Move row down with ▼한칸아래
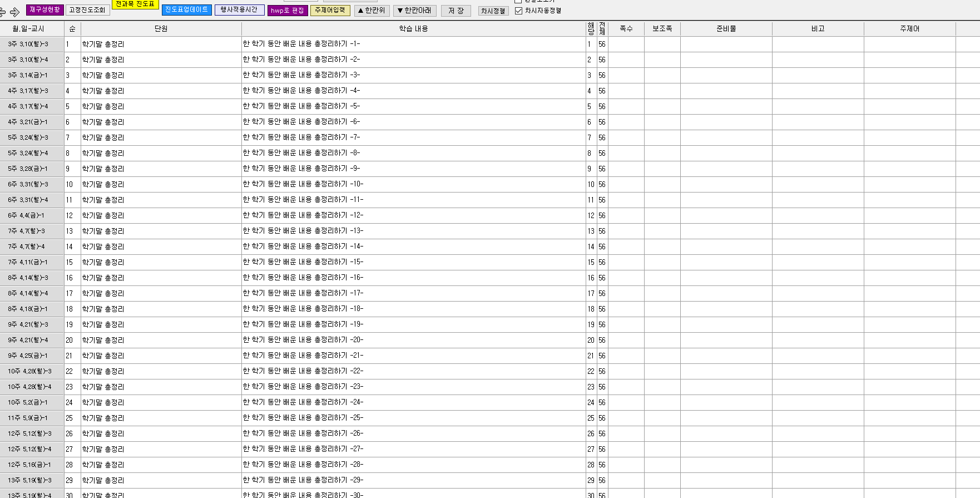This screenshot has height=498, width=980. (x=415, y=11)
